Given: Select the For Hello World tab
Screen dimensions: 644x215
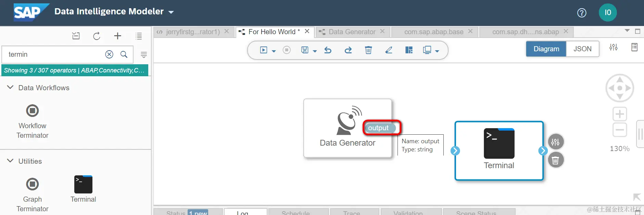Looking at the screenshot, I should 274,32.
